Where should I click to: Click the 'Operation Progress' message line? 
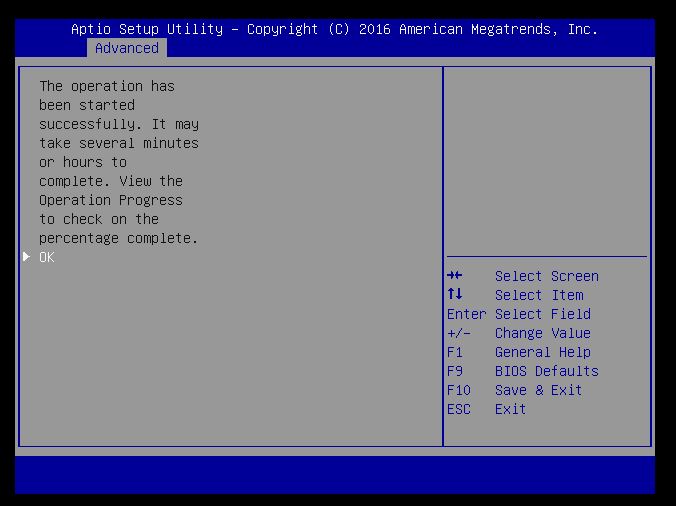coord(111,200)
